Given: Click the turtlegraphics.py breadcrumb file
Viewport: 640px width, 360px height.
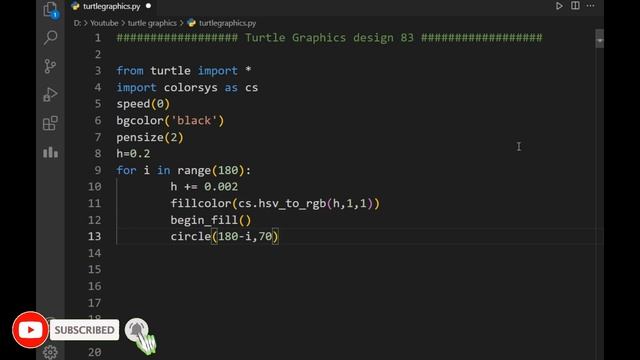Looking at the screenshot, I should [227, 23].
